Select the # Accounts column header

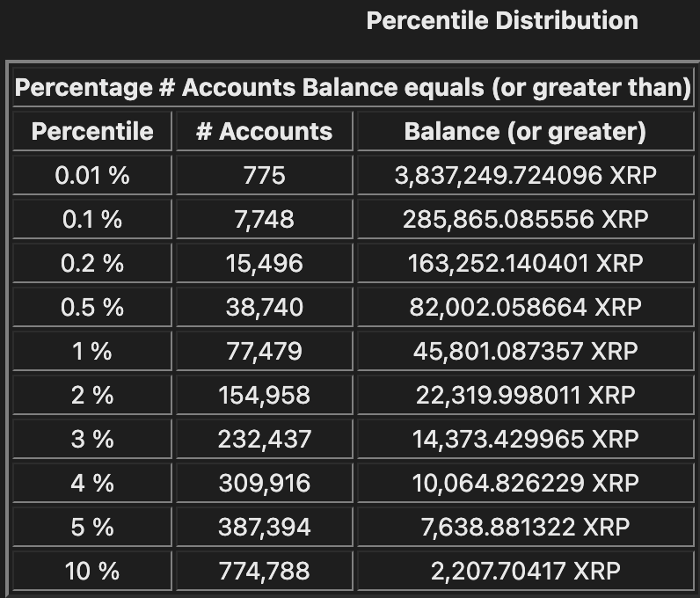(x=265, y=132)
